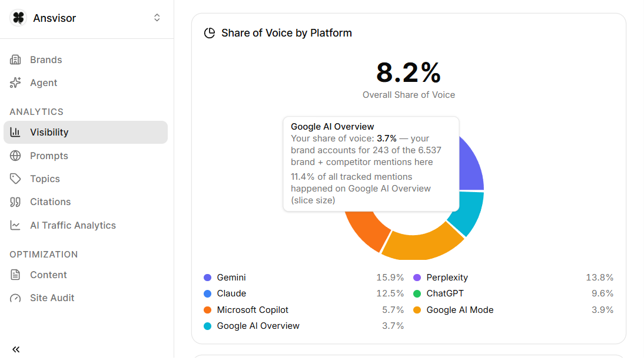Open the Ansvisor workspace switcher chevrons
Screen dimensions: 644x363
(x=157, y=18)
